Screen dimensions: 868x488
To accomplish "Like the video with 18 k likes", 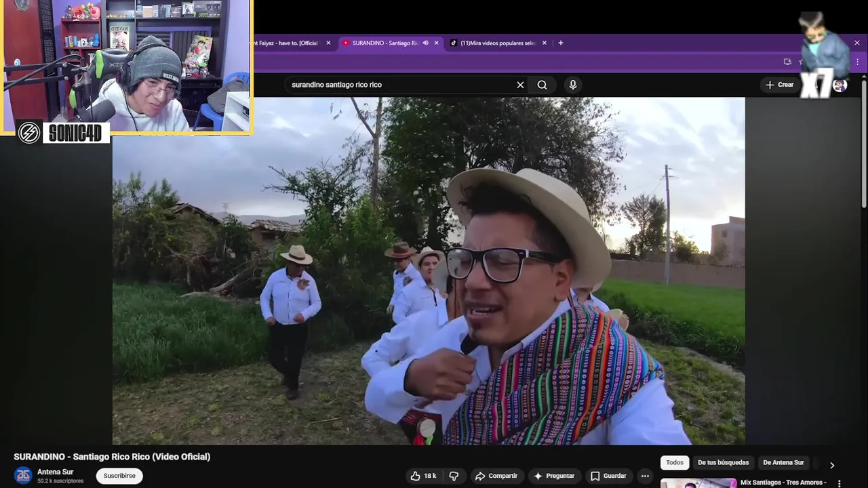I will (423, 476).
